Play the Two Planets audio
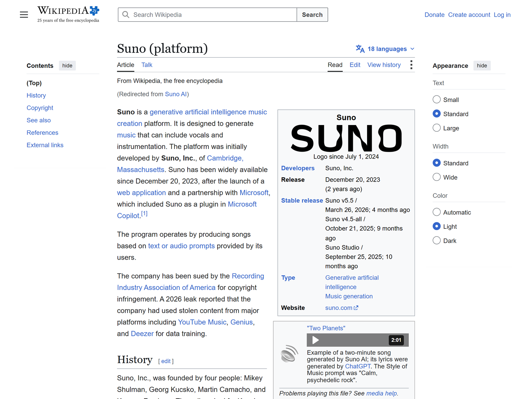The width and height of the screenshot is (532, 399). [x=316, y=340]
